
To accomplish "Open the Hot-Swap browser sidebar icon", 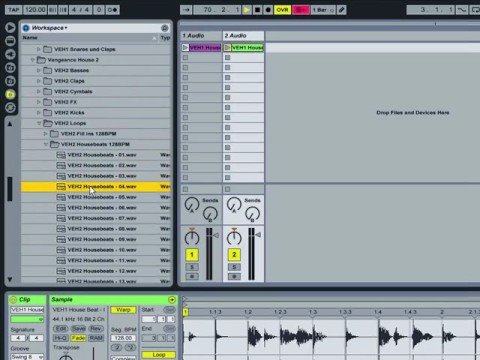I will point(10,108).
